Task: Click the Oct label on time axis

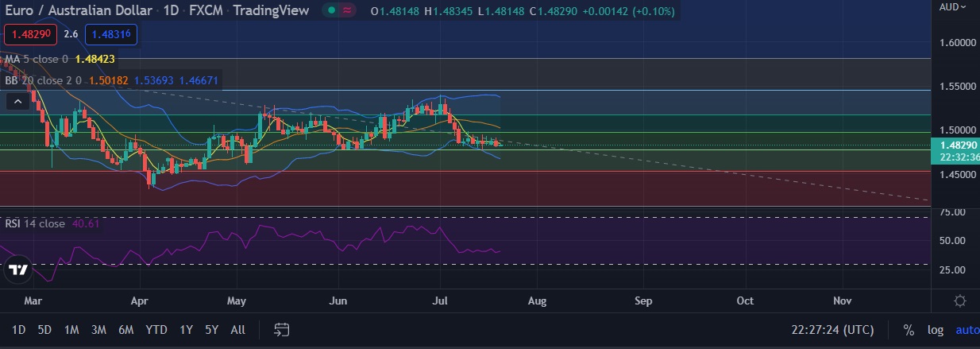Action: click(745, 301)
